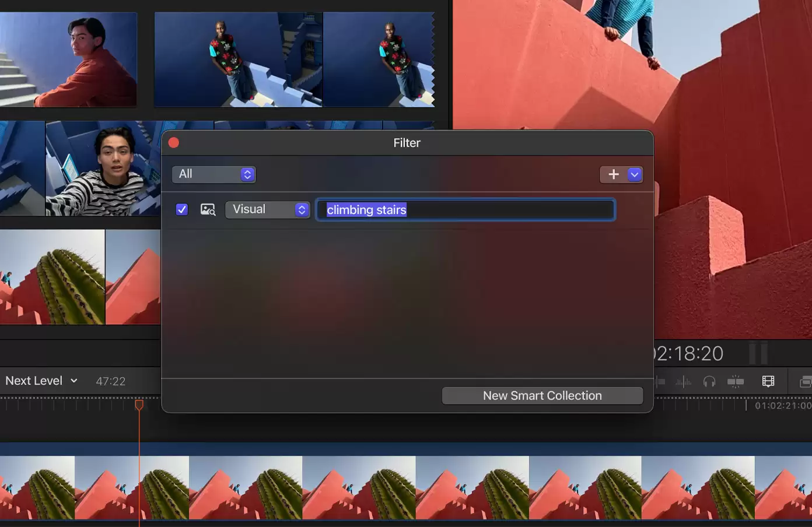Expand the Next Level project dropdown
This screenshot has height=527, width=812.
[x=74, y=381]
